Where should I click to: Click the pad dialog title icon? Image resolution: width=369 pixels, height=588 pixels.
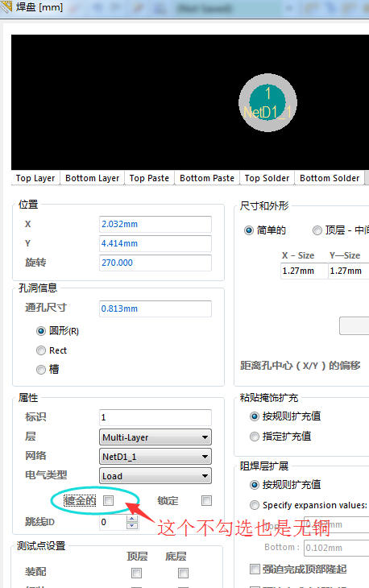6,6
